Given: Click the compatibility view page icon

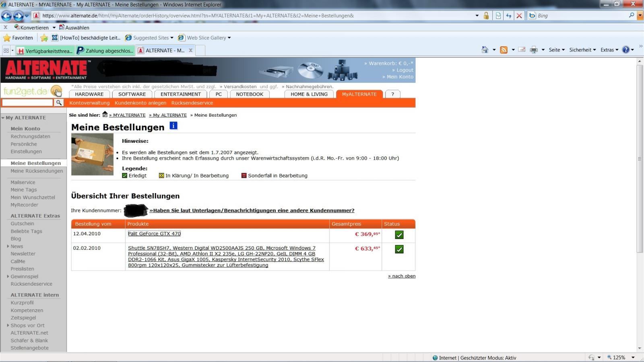Looking at the screenshot, I should coord(498,16).
